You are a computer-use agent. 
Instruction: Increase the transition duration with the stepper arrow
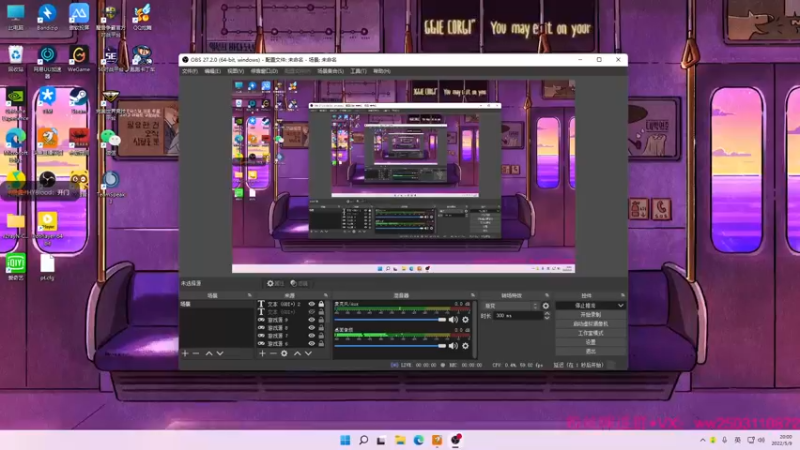547,314
